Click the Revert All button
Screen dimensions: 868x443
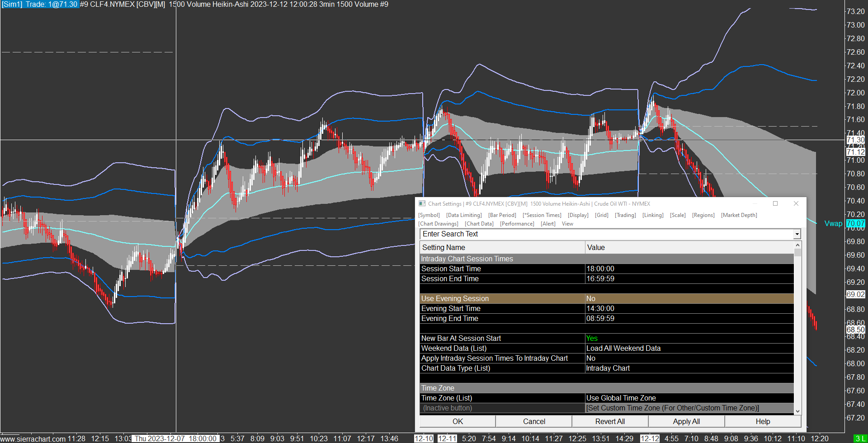pos(610,421)
